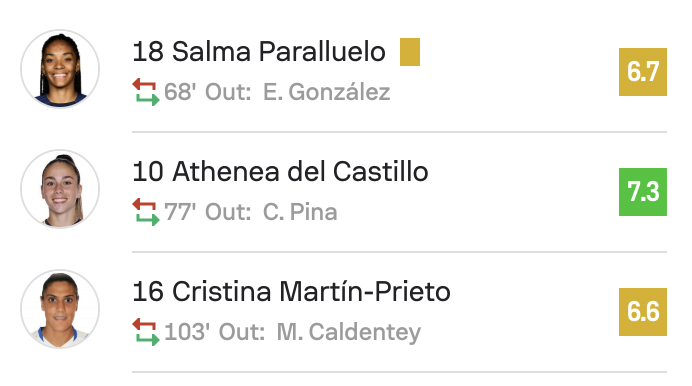692x386 pixels.
Task: Open the 10 Athenea del Castillo name link
Action: pos(280,172)
